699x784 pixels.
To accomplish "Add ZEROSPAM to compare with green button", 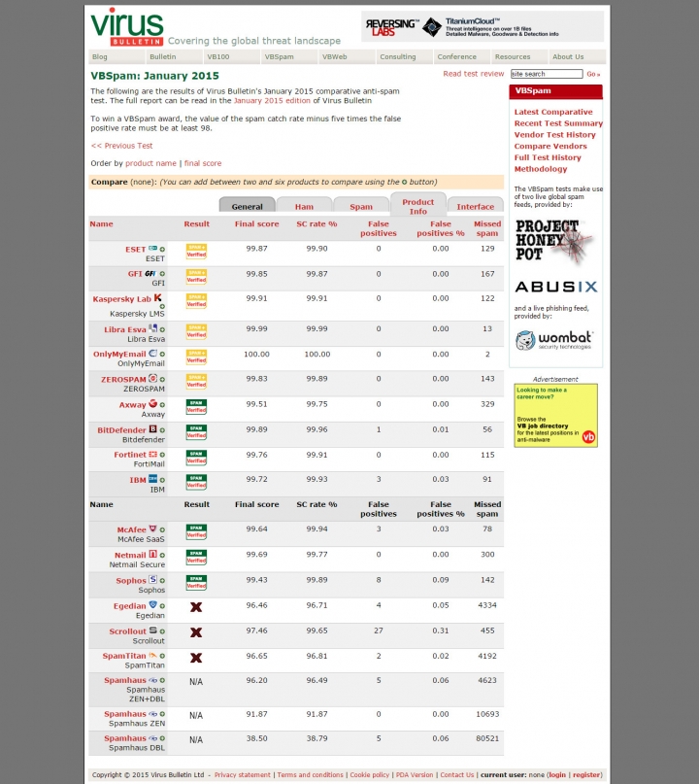I will [162, 380].
